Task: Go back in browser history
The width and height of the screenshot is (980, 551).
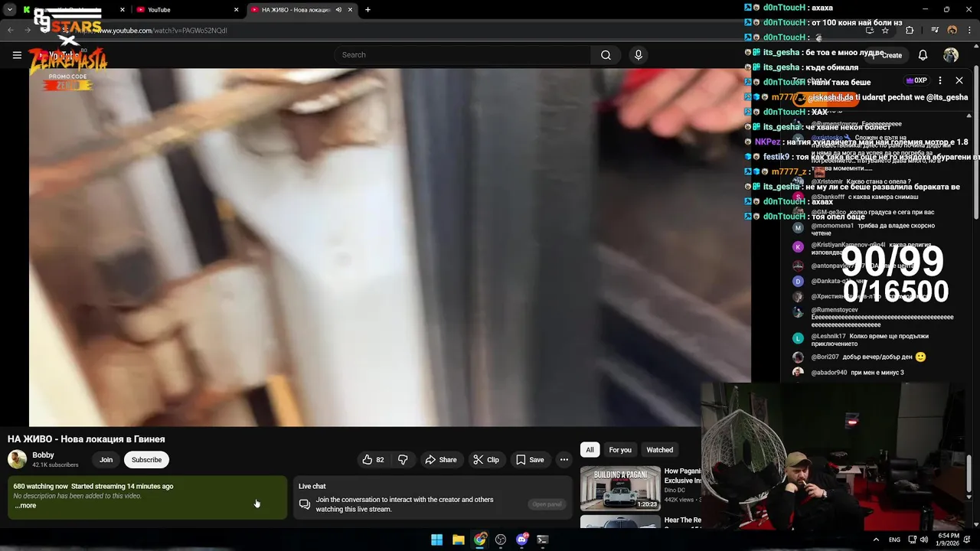Action: (11, 31)
